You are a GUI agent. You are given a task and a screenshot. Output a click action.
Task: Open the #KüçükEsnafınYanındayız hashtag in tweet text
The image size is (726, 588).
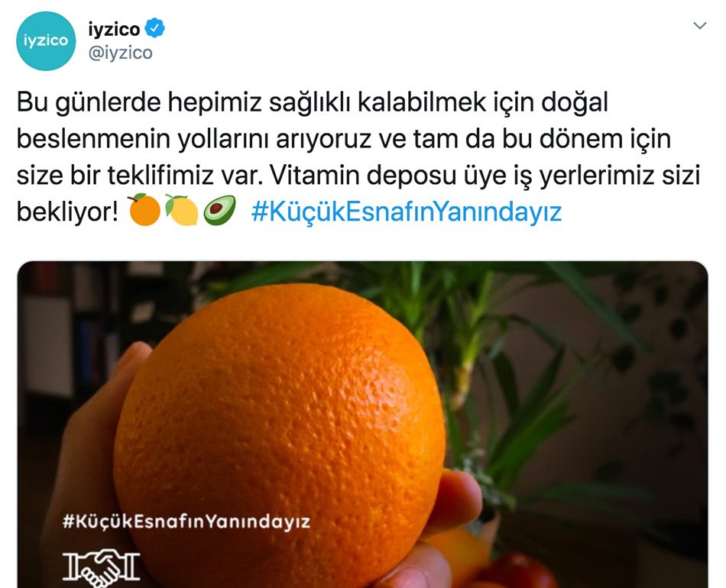click(x=406, y=212)
